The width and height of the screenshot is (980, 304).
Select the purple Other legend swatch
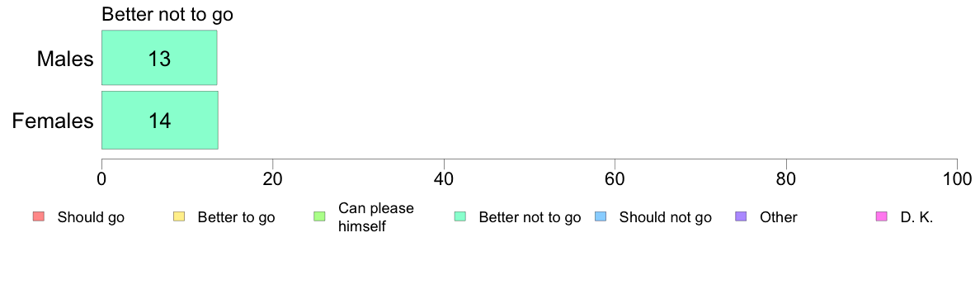coord(741,217)
